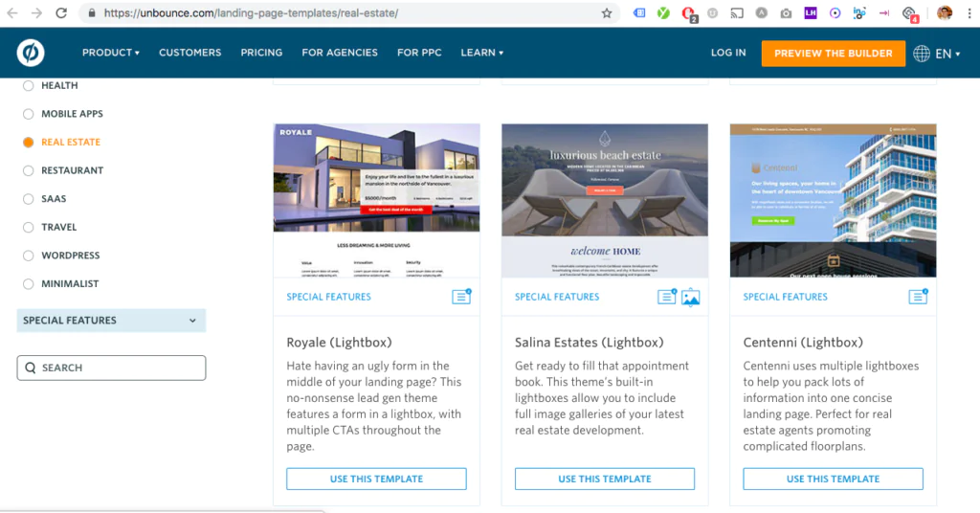Screen dimensions: 980x513
Task: Go back with the browser back arrow
Action: coord(11,12)
